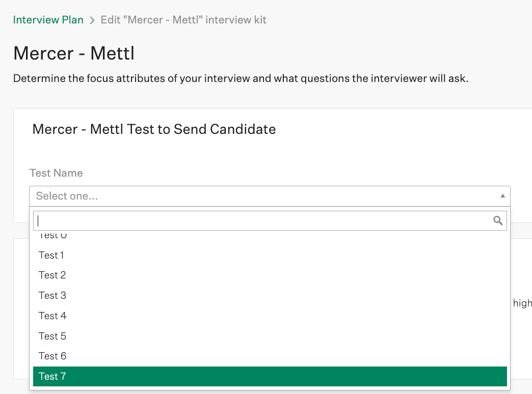The image size is (532, 394).
Task: Click Edit "Mercer - Mettl" interview kit breadcrumb
Action: (183, 20)
